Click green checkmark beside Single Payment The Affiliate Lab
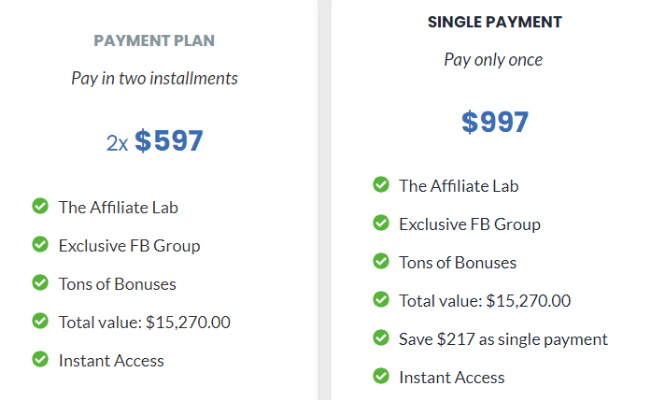This screenshot has width=650, height=400. [x=381, y=184]
